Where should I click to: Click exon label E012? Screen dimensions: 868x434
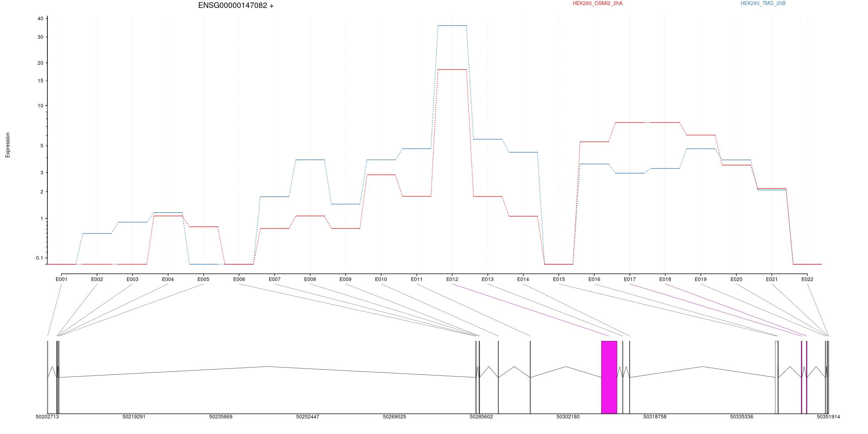tap(452, 279)
